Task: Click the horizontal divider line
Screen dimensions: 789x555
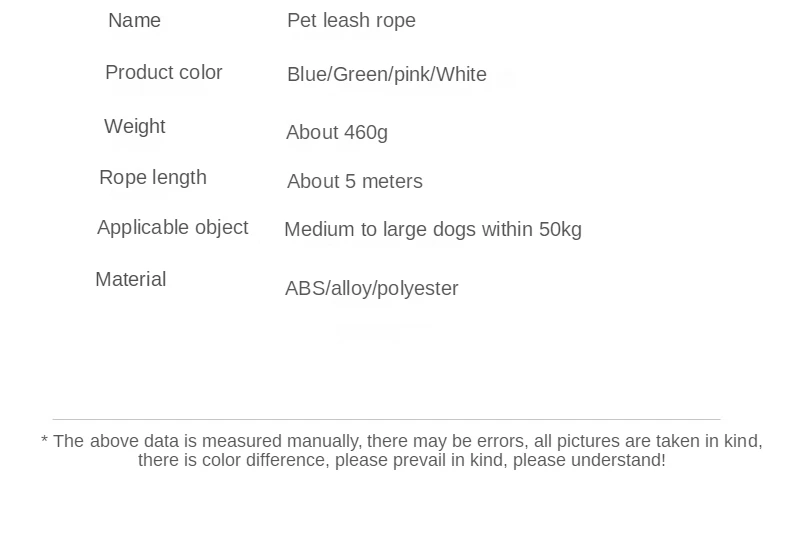Action: [x=386, y=419]
